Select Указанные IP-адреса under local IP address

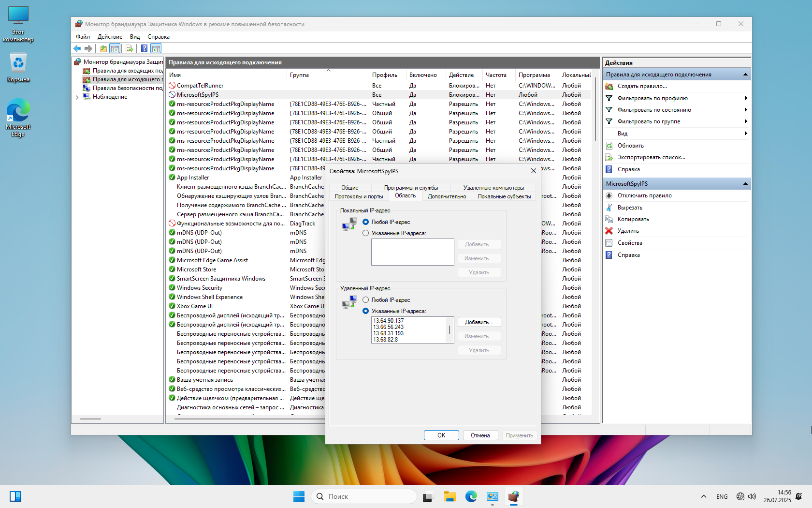(x=366, y=233)
